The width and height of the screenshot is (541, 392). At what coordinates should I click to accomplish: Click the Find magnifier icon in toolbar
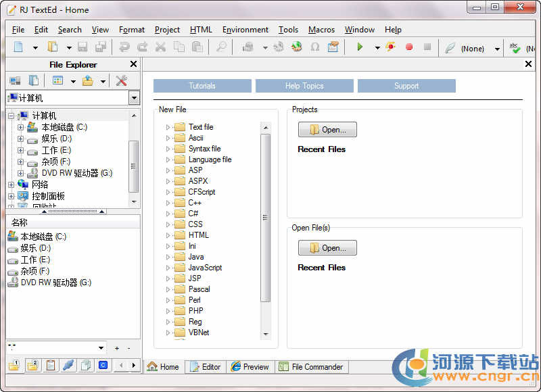point(220,47)
